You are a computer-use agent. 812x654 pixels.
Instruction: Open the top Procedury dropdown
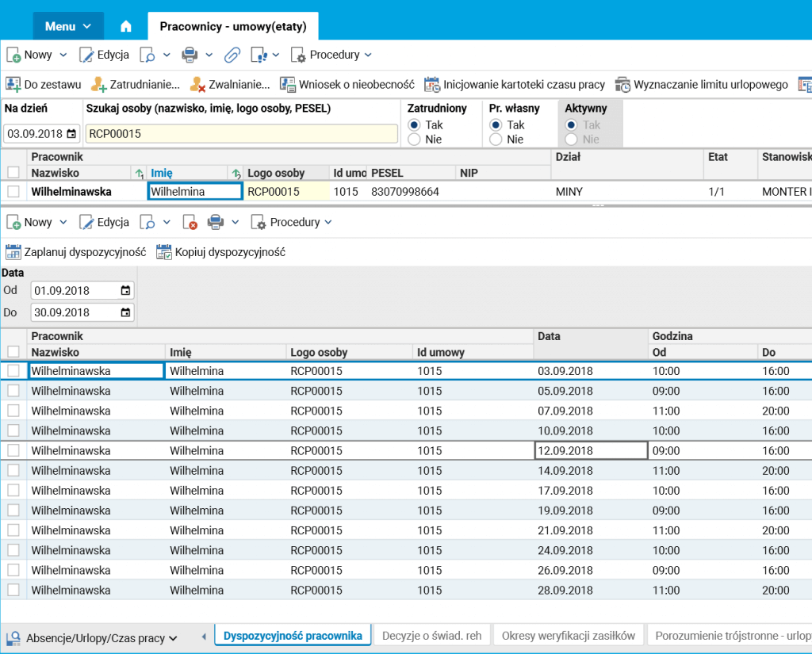coord(331,55)
